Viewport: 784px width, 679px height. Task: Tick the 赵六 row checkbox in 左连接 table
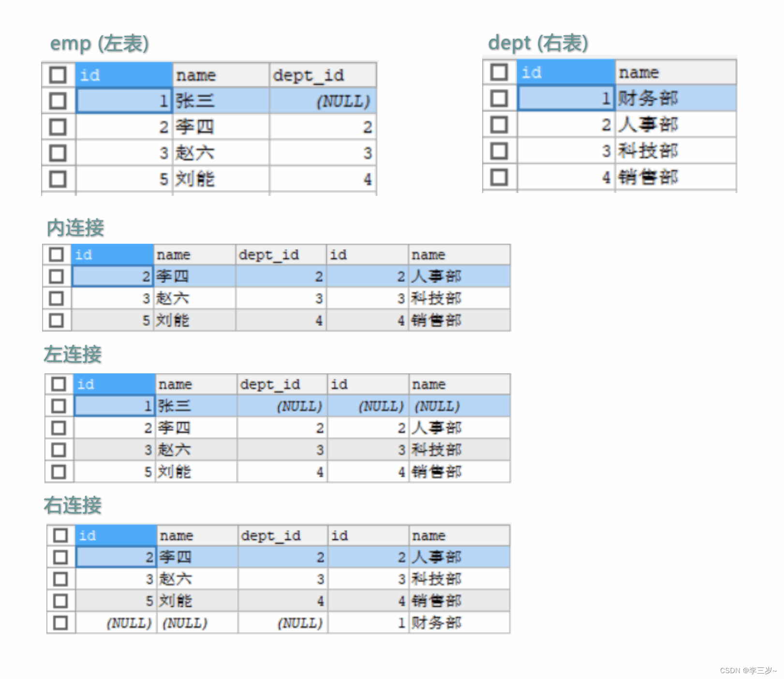click(x=59, y=450)
